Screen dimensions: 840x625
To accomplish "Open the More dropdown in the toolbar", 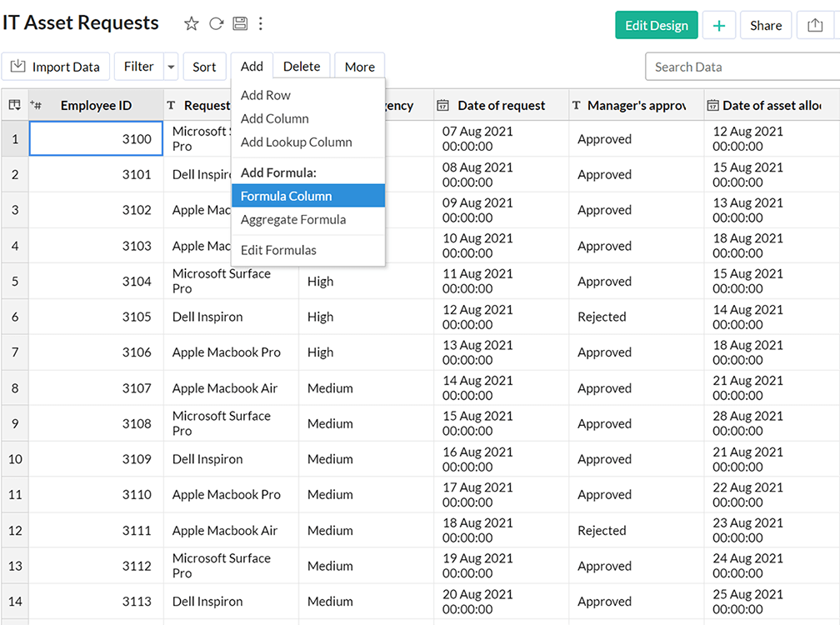I will [359, 65].
